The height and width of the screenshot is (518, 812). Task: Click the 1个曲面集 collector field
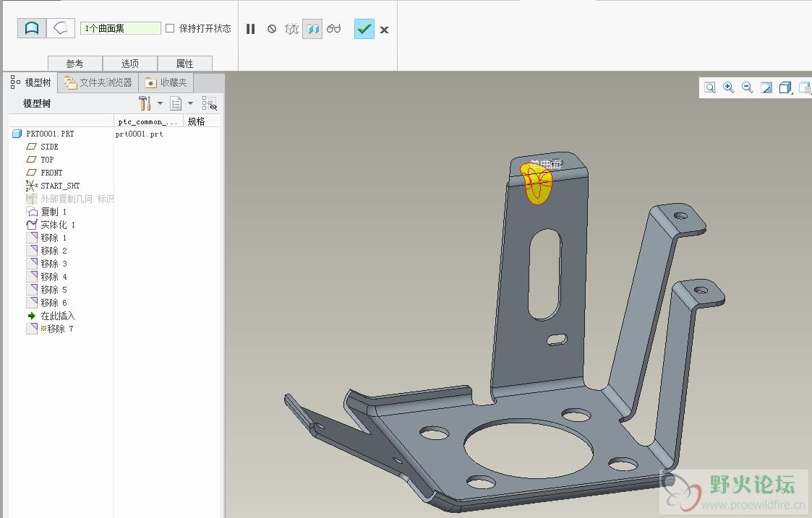[x=121, y=28]
